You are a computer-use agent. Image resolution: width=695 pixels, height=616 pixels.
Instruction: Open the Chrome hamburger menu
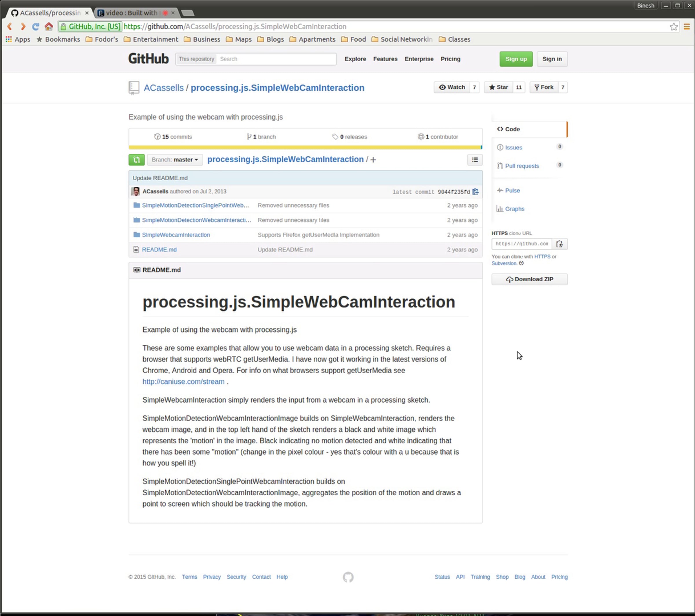687,27
